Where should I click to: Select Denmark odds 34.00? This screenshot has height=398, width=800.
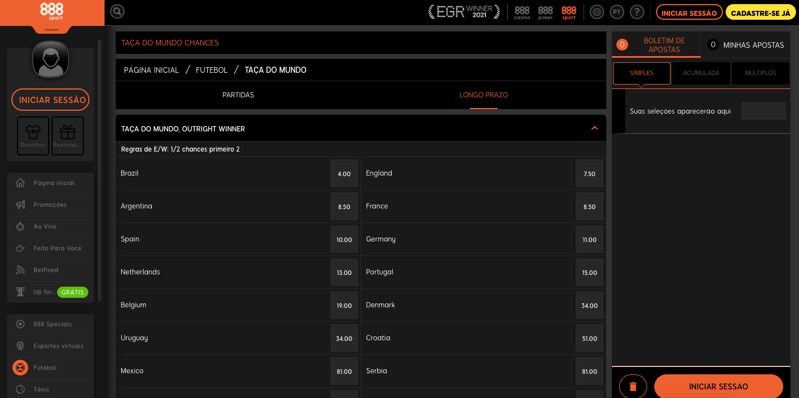click(589, 305)
